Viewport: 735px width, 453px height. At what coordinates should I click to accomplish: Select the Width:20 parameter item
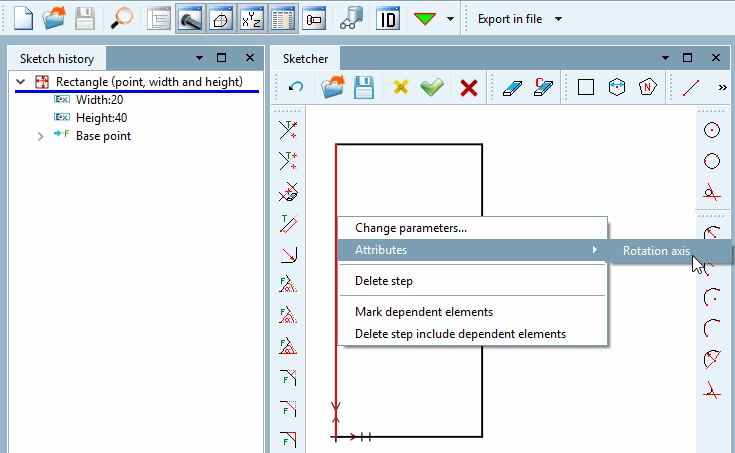coord(99,100)
